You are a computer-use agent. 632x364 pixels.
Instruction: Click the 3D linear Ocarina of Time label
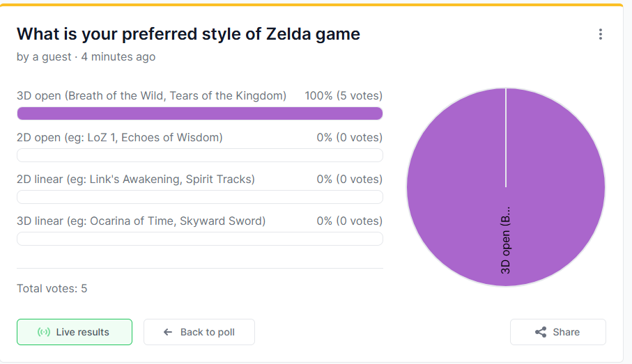coord(141,221)
